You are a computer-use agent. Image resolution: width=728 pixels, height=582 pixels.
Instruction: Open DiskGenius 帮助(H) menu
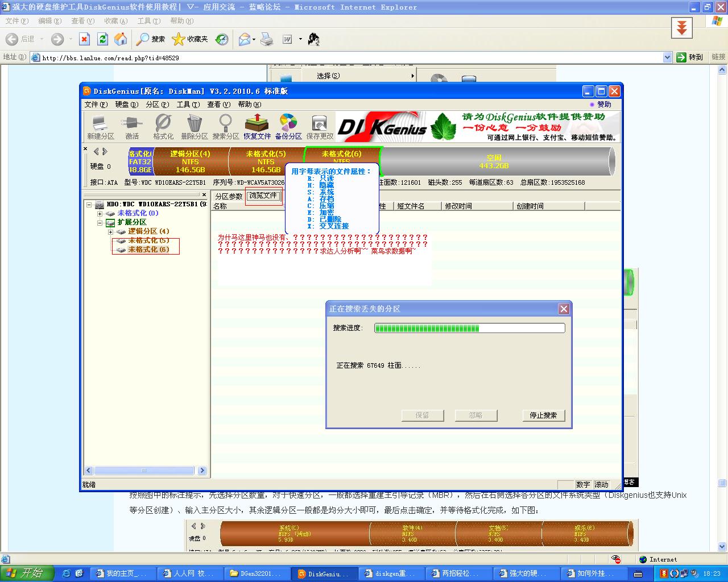pos(250,105)
